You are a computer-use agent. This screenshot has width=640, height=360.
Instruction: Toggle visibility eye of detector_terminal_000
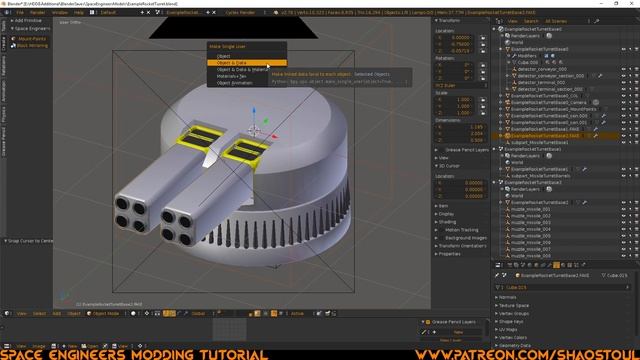pos(624,82)
